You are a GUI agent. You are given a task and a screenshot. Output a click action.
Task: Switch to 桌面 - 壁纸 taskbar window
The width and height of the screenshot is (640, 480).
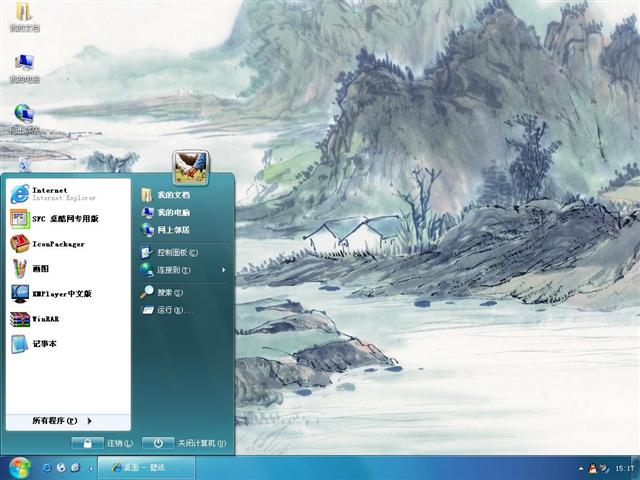[x=146, y=468]
